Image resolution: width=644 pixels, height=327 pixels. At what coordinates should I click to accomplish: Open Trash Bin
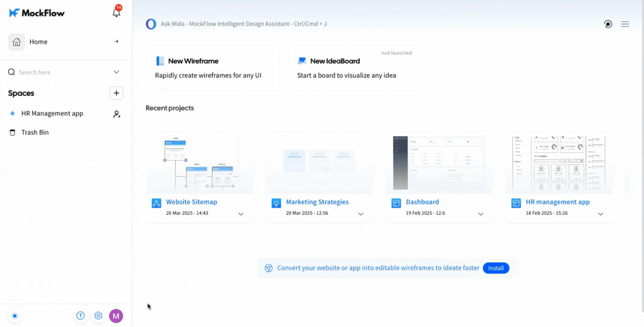[35, 132]
